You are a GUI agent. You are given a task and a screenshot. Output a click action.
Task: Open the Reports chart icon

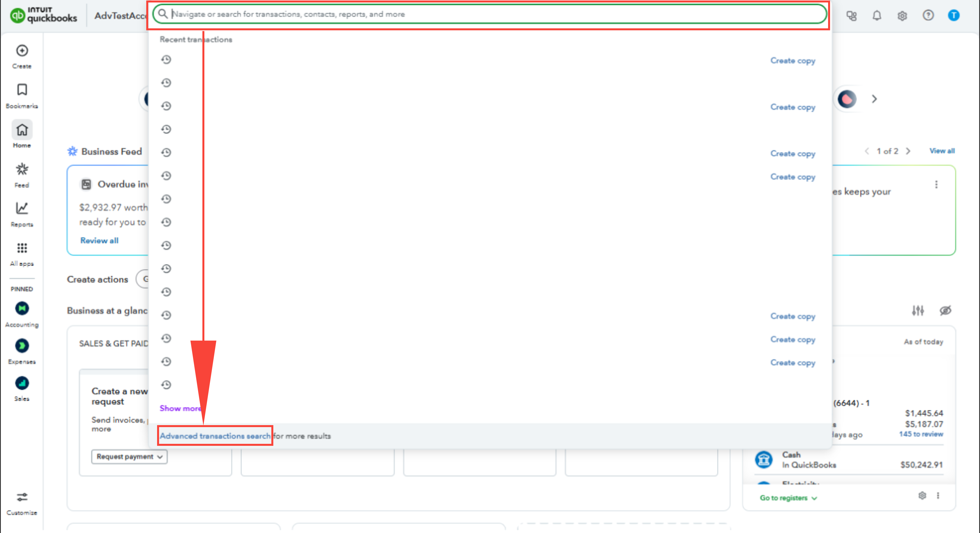click(22, 208)
